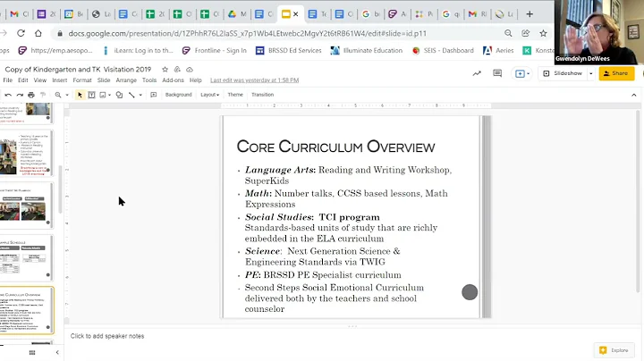
Task: Select the arrow Select tool
Action: coord(80,95)
